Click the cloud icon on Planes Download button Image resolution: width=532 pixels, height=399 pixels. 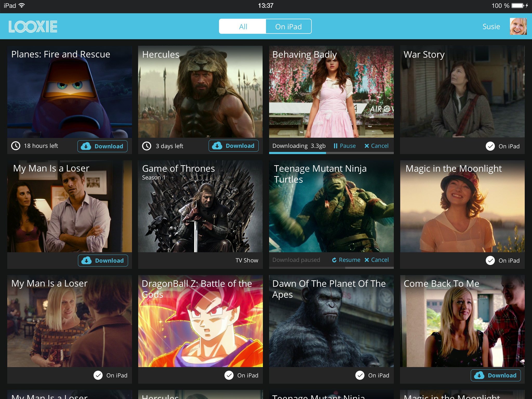(86, 146)
